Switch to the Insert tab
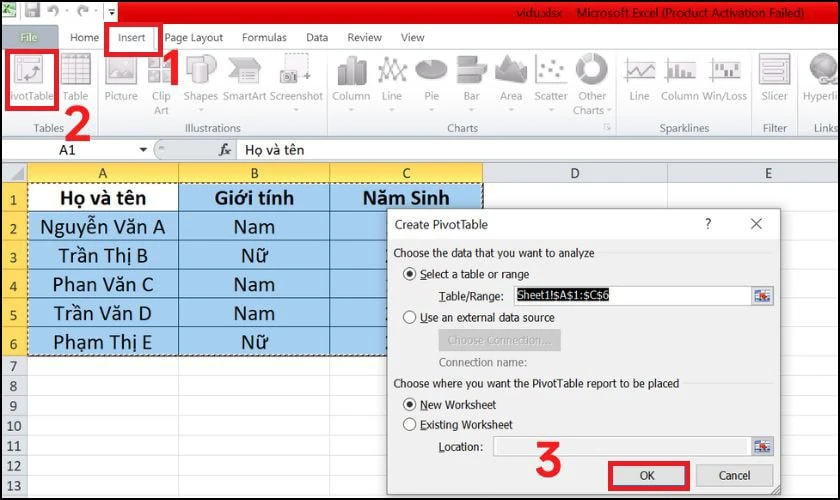This screenshot has height=500, width=840. 131,38
